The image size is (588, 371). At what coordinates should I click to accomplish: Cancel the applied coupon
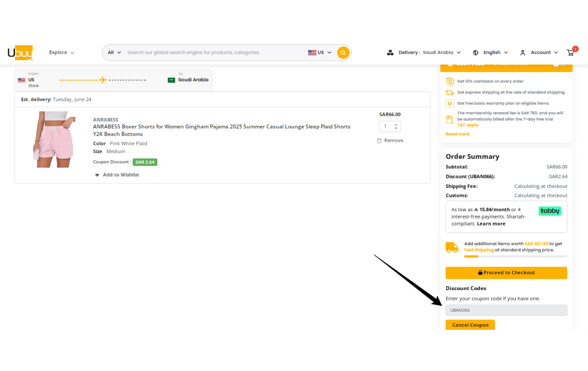click(x=470, y=325)
